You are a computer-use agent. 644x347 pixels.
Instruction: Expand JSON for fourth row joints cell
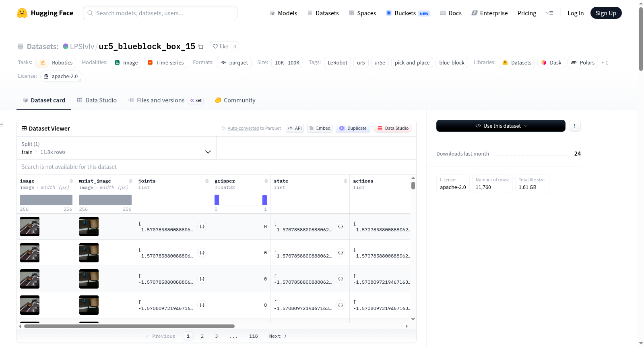(202, 305)
